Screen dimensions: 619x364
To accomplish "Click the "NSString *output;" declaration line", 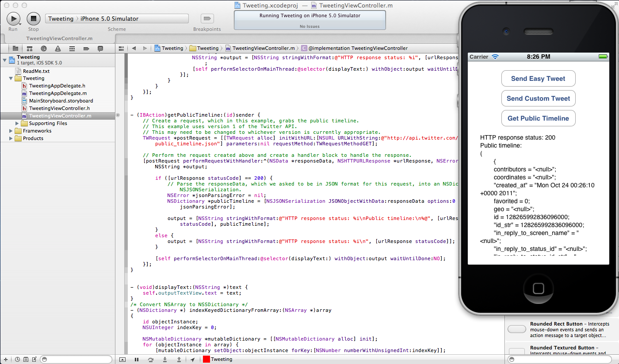I will pos(181,167).
